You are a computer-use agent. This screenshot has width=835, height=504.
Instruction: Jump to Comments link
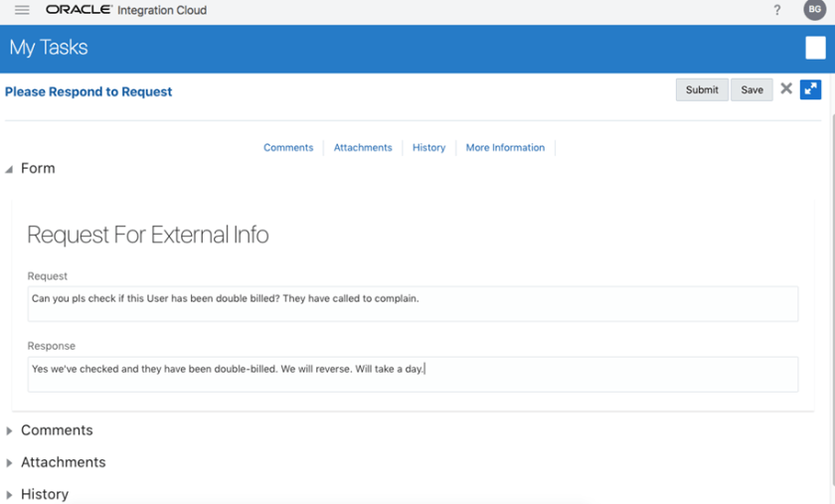(x=288, y=147)
